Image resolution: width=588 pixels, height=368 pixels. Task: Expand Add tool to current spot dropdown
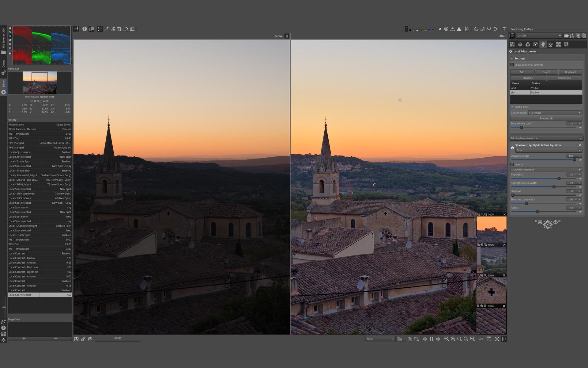tap(546, 138)
